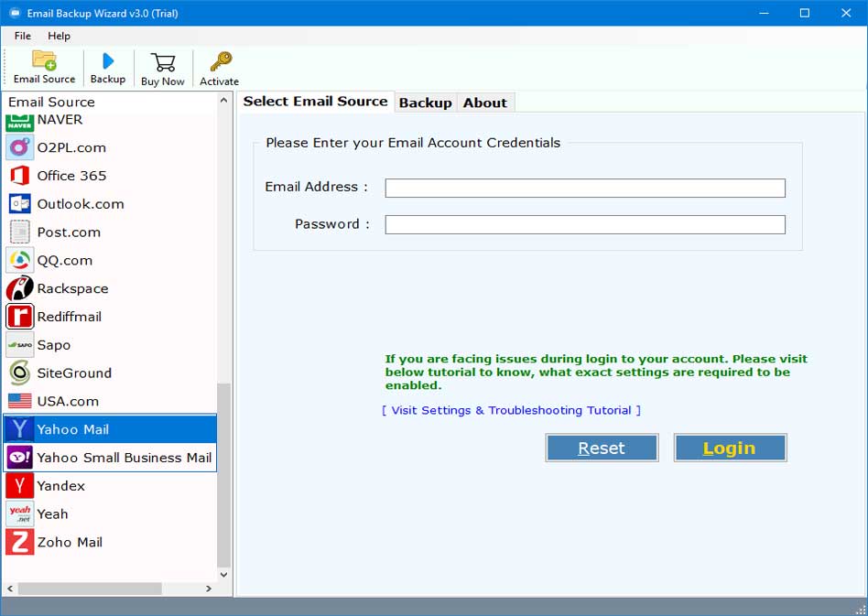
Task: Click the Post.com icon
Action: pos(19,232)
